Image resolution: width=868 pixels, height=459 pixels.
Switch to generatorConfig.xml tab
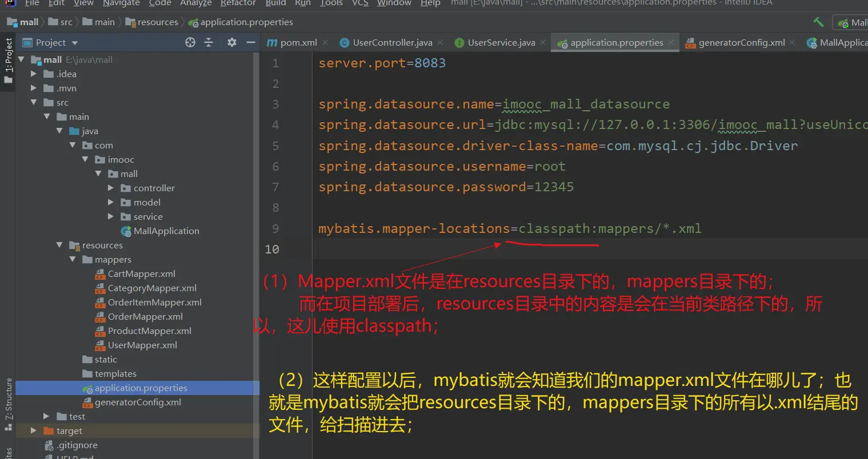click(741, 43)
